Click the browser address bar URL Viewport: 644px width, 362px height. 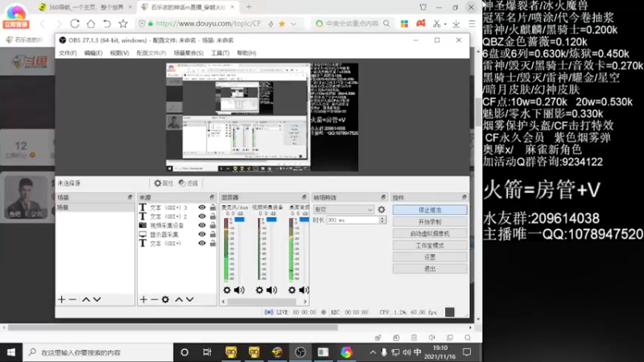pos(208,24)
